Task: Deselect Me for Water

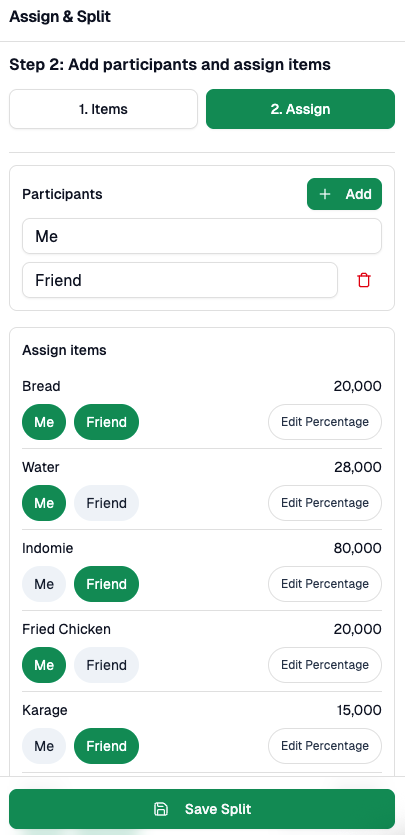Action: coord(44,503)
